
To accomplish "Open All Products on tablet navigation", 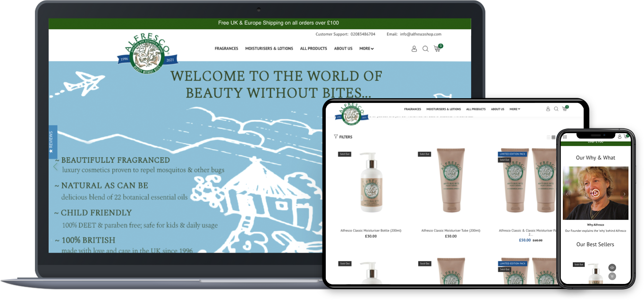I will pyautogui.click(x=476, y=109).
